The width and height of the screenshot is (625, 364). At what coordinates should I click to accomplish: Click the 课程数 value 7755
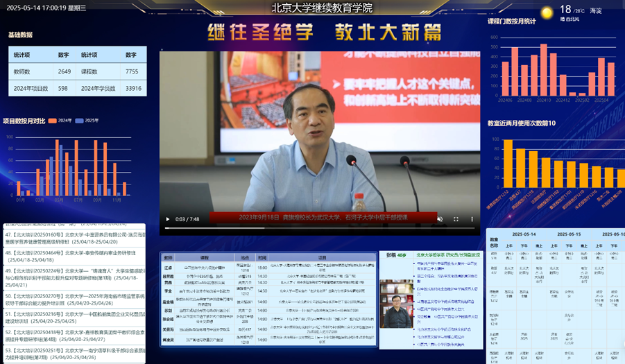coord(132,71)
